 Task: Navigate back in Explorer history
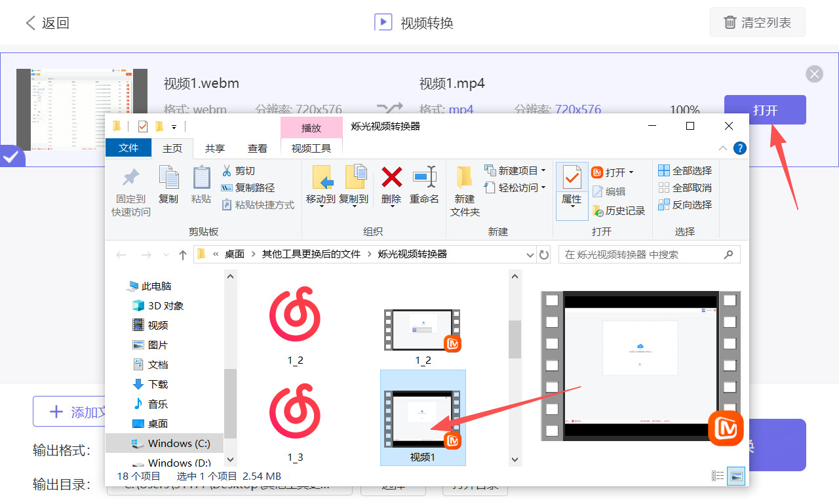[121, 254]
